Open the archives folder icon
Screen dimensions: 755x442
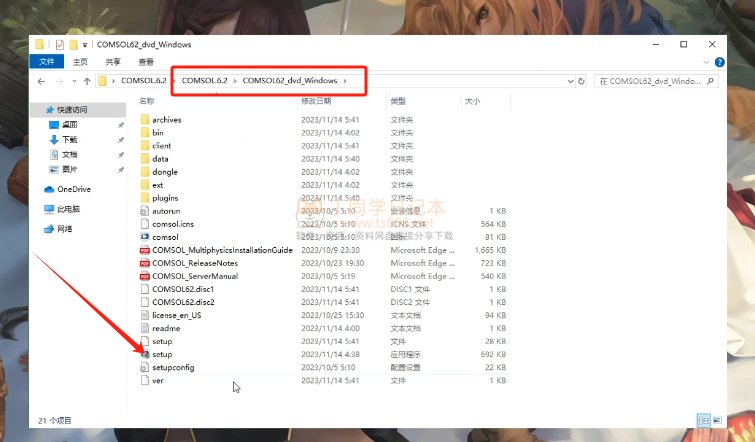pyautogui.click(x=145, y=119)
